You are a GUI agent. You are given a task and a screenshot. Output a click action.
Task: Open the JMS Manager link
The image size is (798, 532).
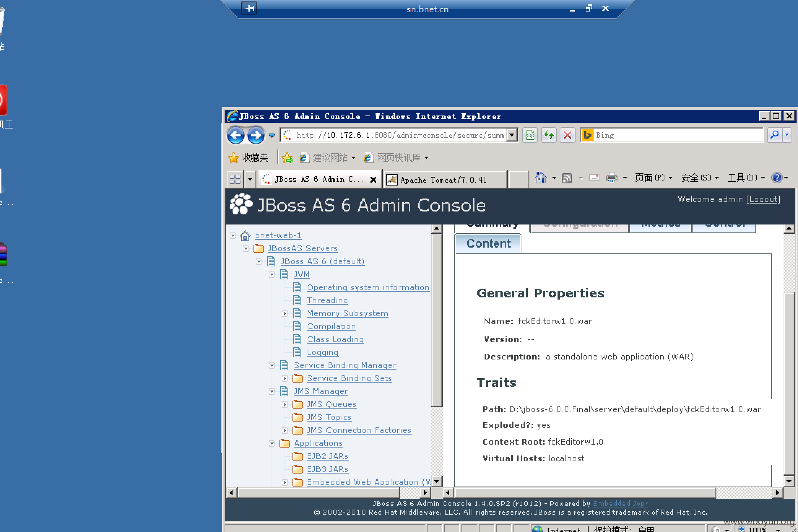pos(321,391)
